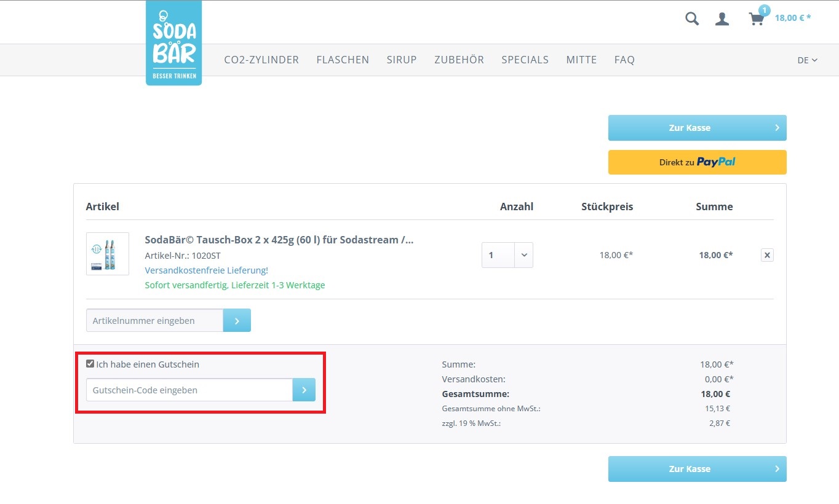Click the top 'Zur Kasse' button
839x504 pixels.
point(697,128)
